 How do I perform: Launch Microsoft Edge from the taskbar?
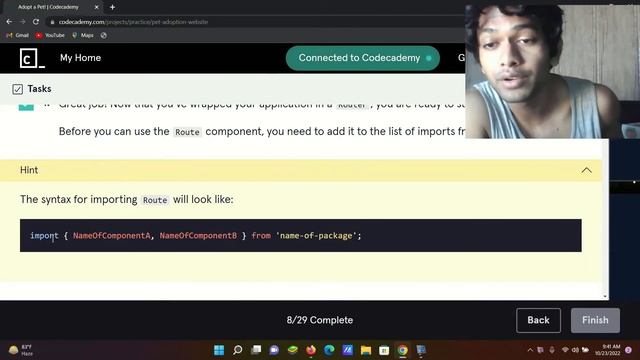click(329, 350)
